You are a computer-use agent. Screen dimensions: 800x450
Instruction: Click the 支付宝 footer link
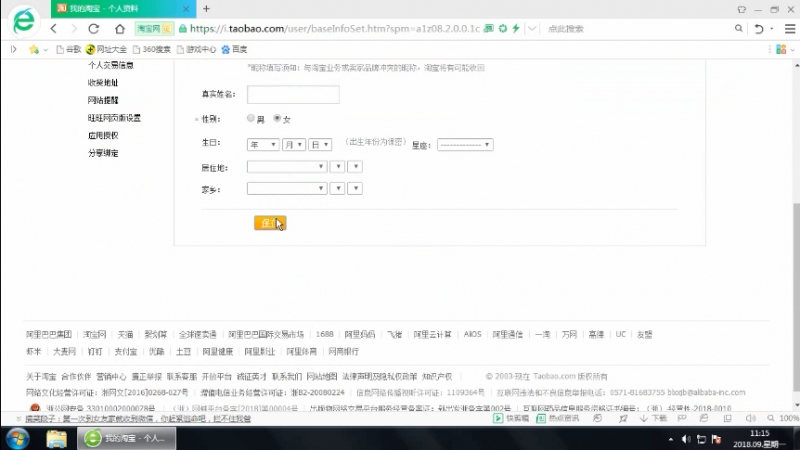(126, 352)
